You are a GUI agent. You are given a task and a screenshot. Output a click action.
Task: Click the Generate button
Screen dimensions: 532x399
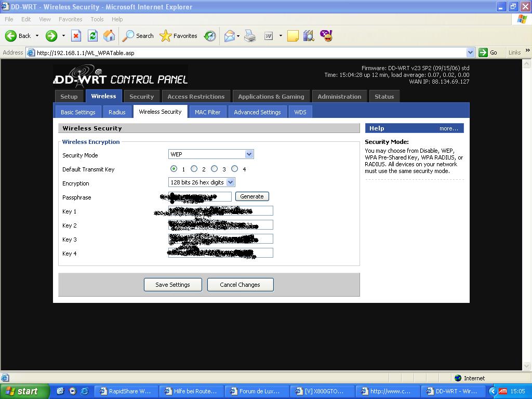coord(252,196)
